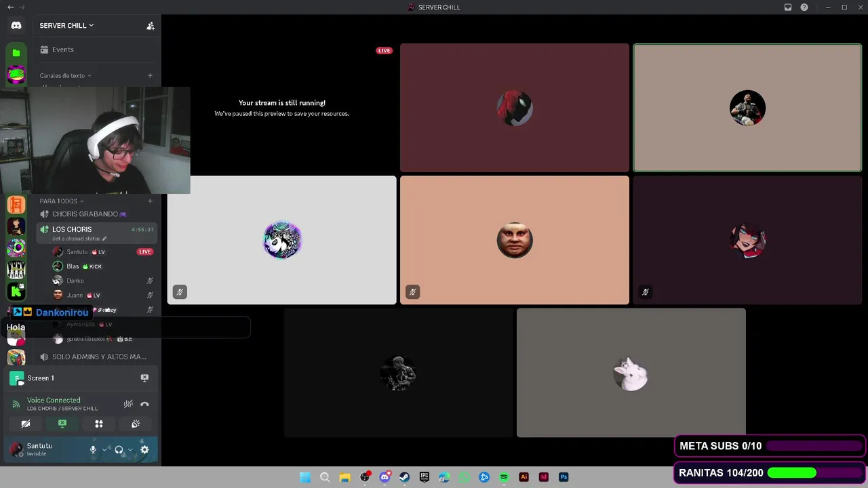Collapse the Canales de texto category
Screen dimensions: 868x488
point(65,76)
